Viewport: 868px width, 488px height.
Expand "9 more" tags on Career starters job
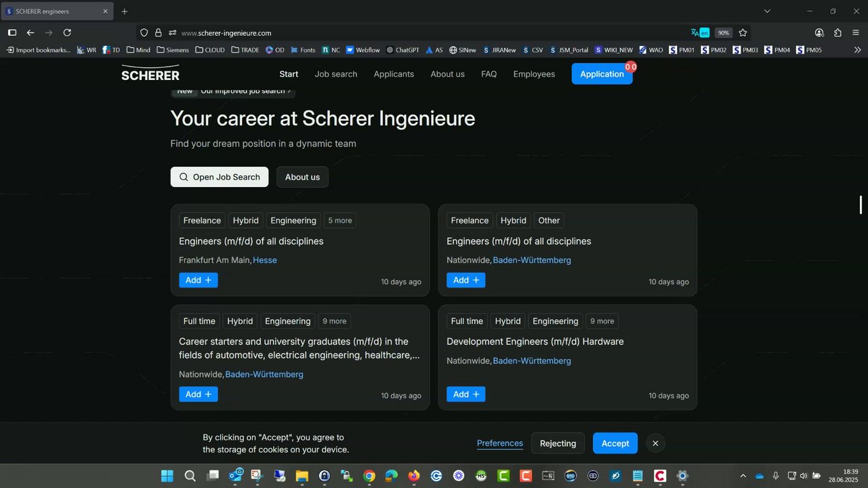point(334,321)
